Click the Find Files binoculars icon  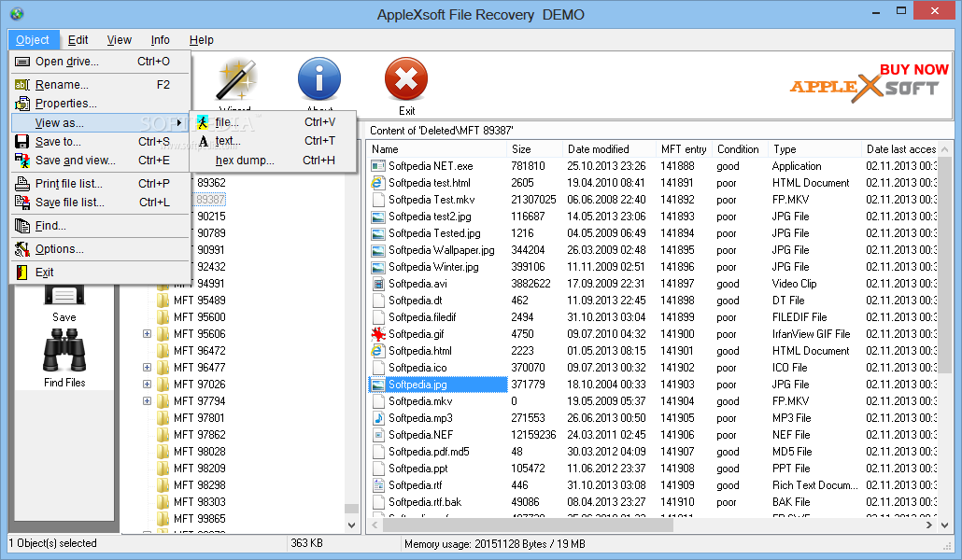coord(64,350)
